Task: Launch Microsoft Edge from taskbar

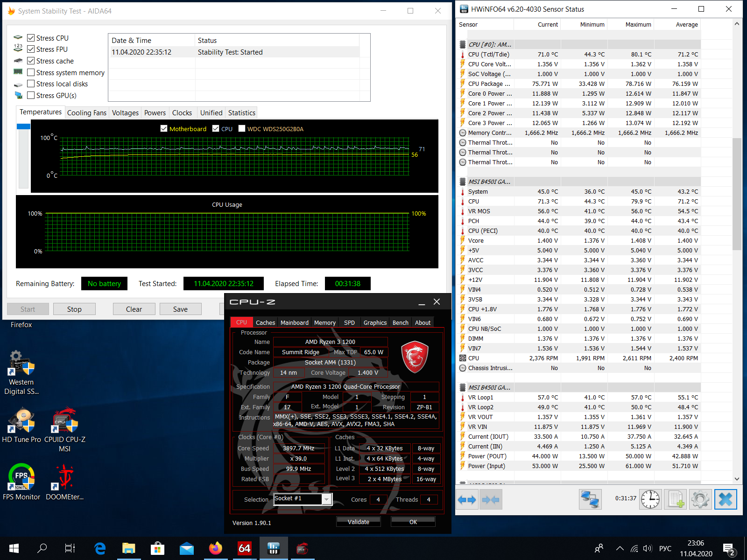Action: click(x=100, y=548)
